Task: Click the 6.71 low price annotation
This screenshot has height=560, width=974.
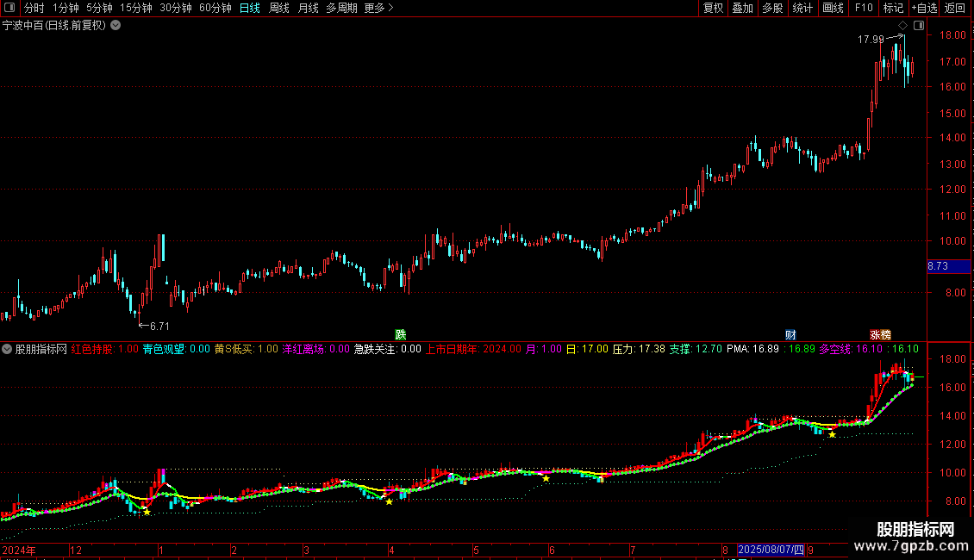Action: pyautogui.click(x=159, y=326)
